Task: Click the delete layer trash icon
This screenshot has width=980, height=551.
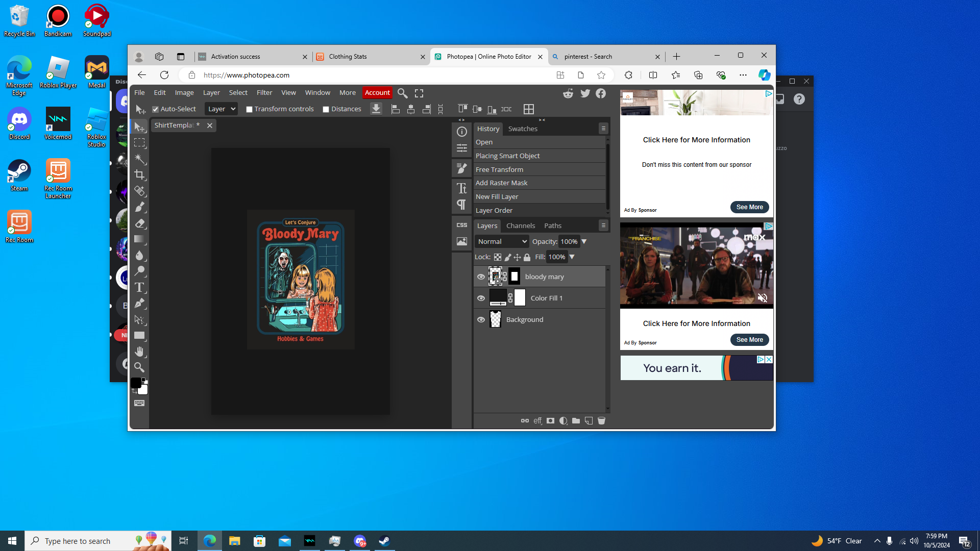Action: click(x=601, y=421)
